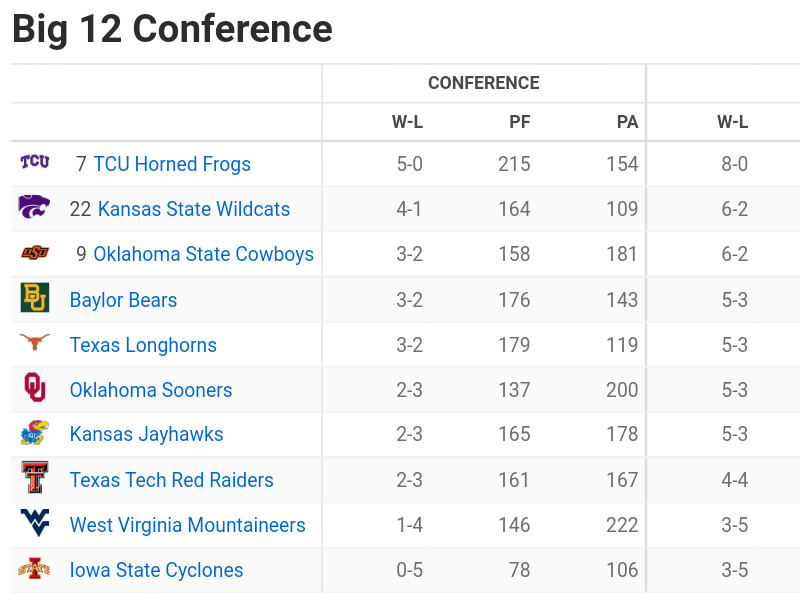Select the Iowa State Cyclones link
This screenshot has width=800, height=601.
point(156,570)
